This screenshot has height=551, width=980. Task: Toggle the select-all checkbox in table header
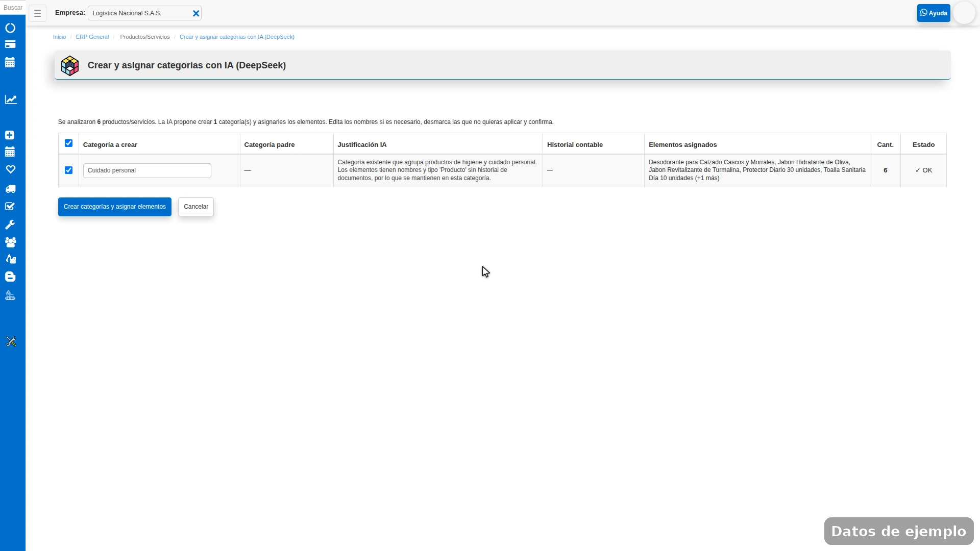click(x=68, y=143)
